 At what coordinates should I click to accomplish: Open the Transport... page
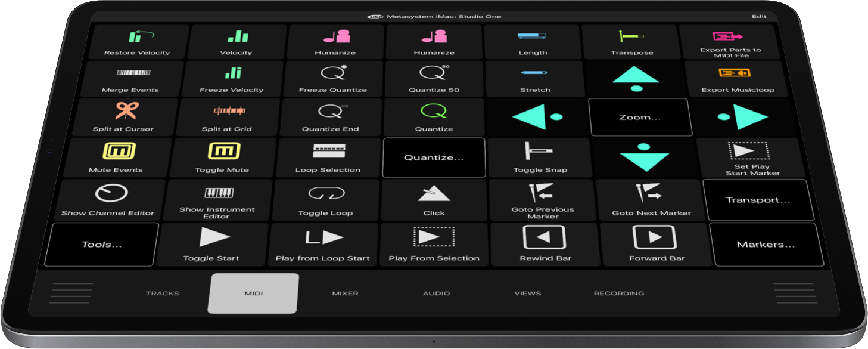pos(758,200)
